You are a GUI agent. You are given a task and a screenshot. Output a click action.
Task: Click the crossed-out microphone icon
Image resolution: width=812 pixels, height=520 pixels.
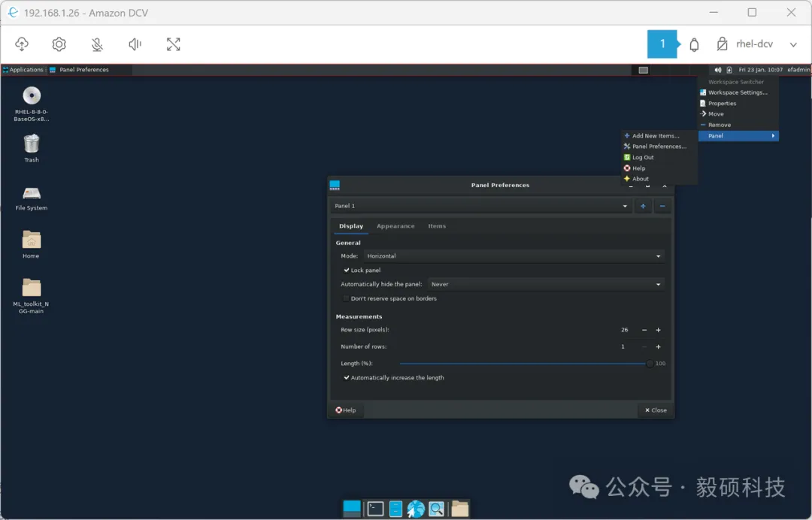tap(97, 44)
